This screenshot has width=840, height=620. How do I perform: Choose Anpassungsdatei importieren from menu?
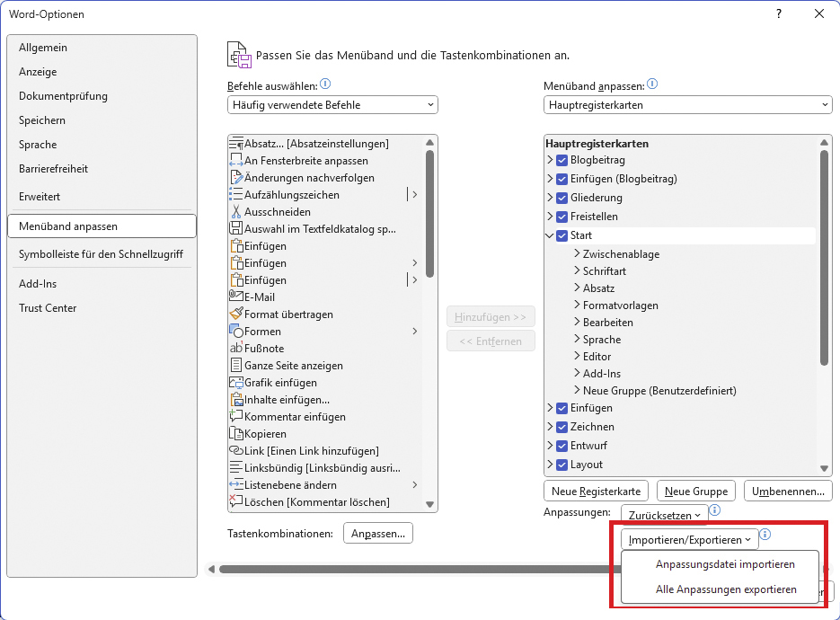tap(721, 564)
